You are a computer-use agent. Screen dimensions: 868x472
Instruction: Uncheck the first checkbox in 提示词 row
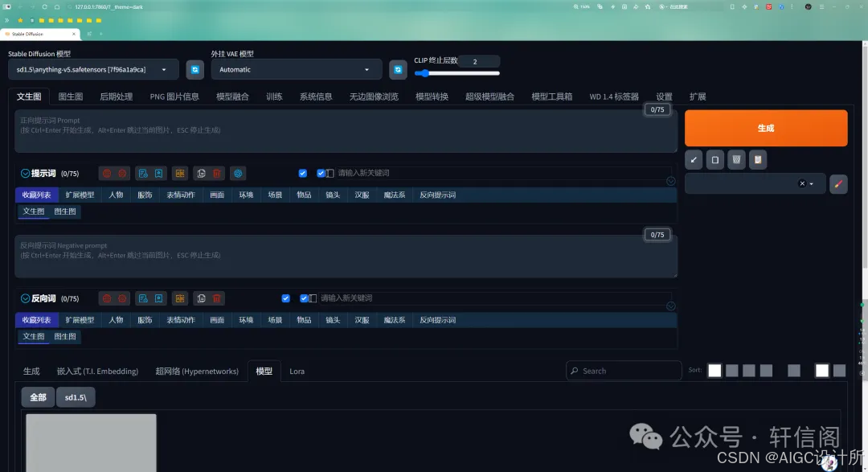(x=303, y=173)
